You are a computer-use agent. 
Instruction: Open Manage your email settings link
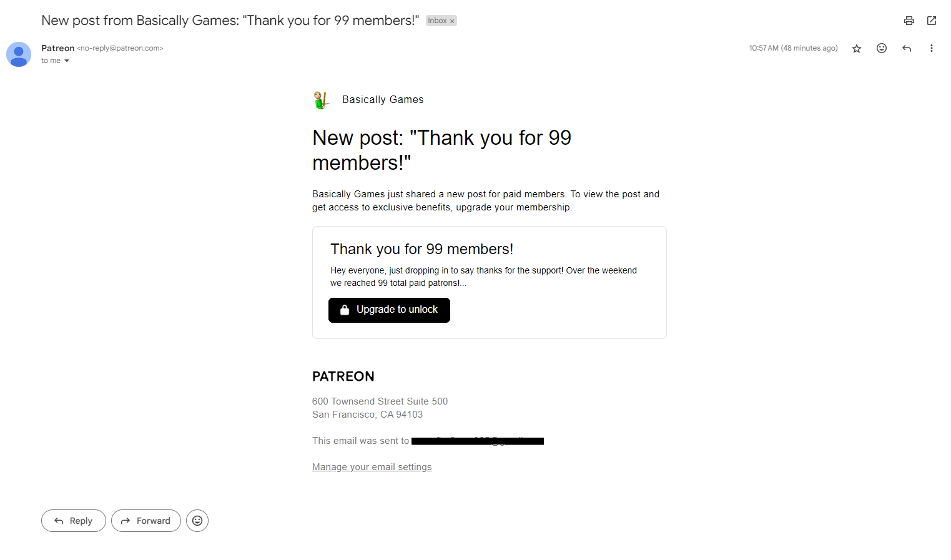coord(372,467)
